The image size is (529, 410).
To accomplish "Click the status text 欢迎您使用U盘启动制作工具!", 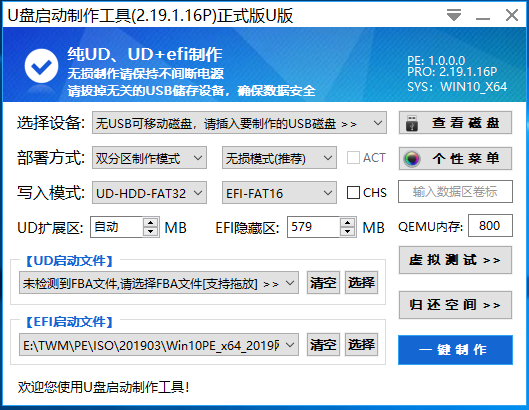I will 103,387.
